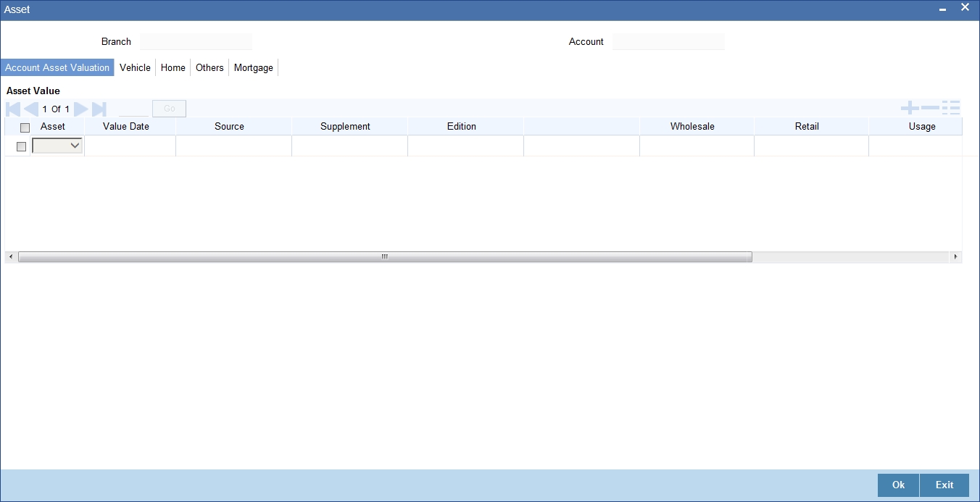Image resolution: width=980 pixels, height=502 pixels.
Task: Click the Wholesale cell in first row
Action: click(x=697, y=146)
